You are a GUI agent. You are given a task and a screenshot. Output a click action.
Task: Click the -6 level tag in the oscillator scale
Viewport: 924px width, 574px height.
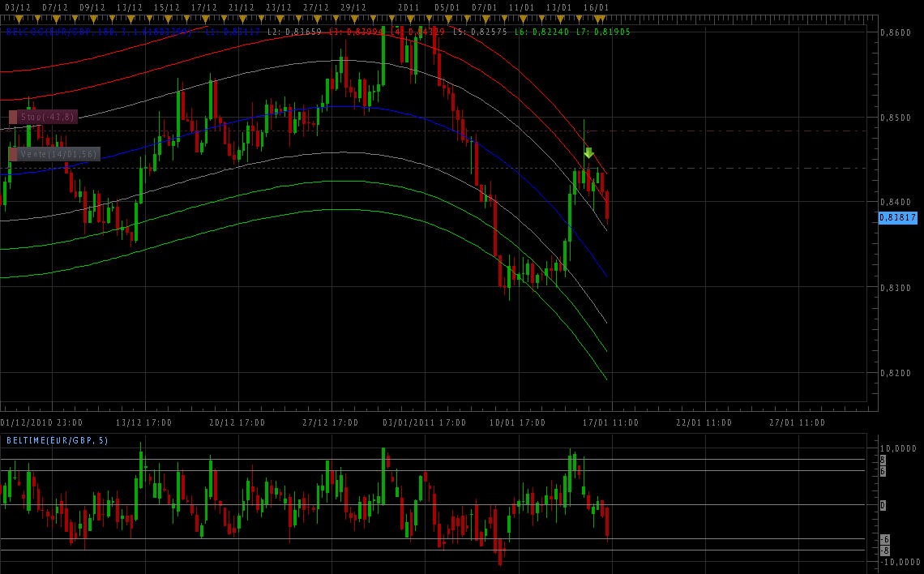[885, 539]
